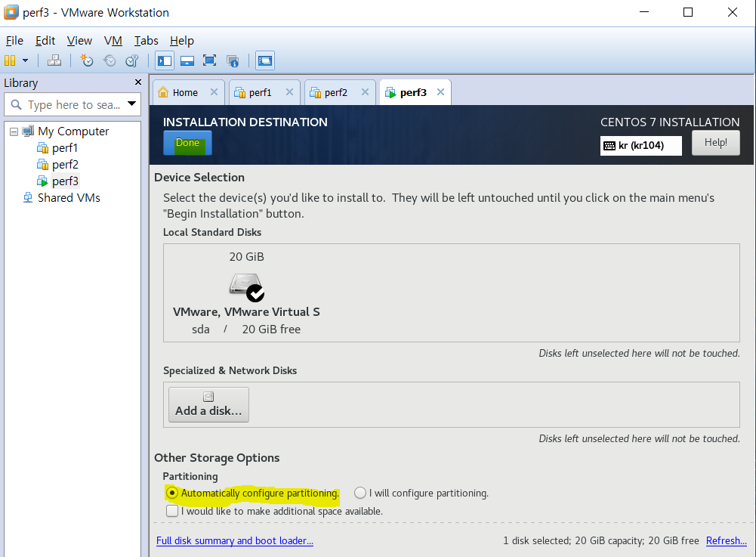Click the send Ctrl+Alt+Del toolbar icon
The image size is (756, 557).
tap(54, 60)
